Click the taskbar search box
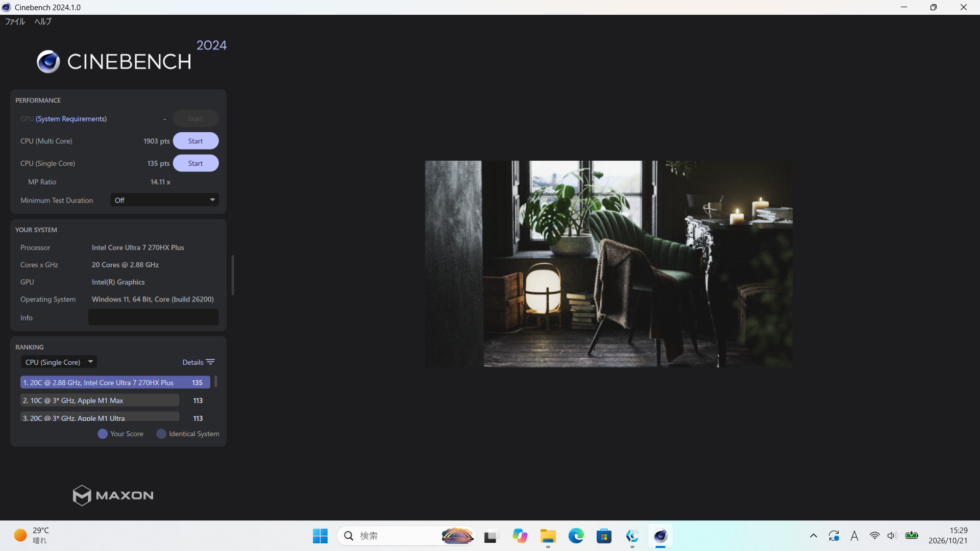 (x=406, y=536)
